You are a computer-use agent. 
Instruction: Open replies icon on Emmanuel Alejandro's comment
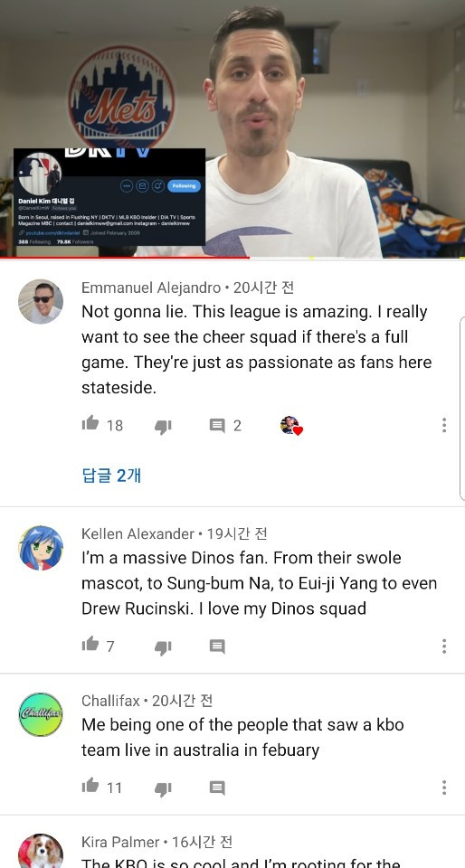pyautogui.click(x=217, y=425)
